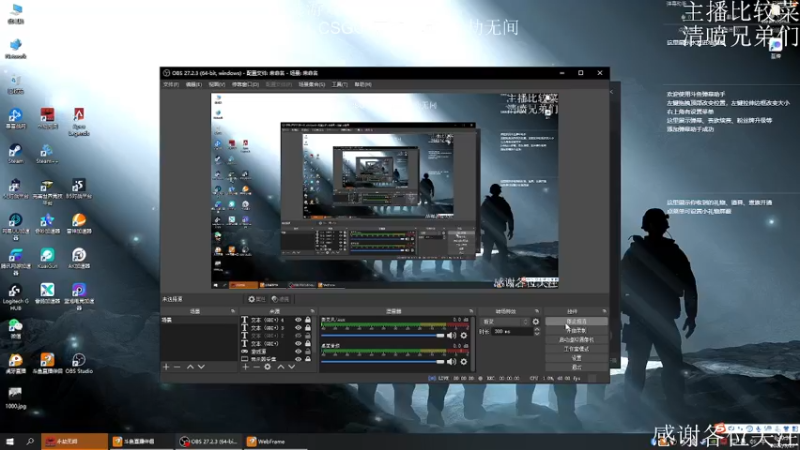Open desktop audio settings gear
This screenshot has height=450, width=800.
tap(463, 361)
